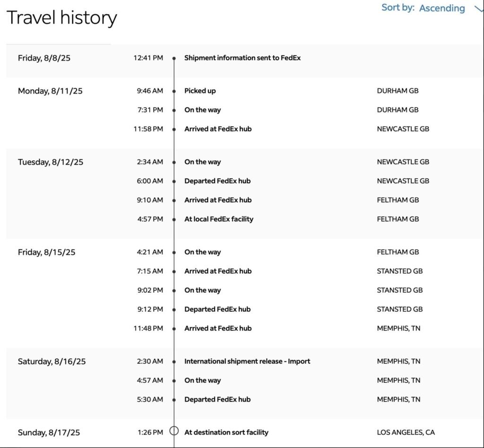Viewport: 484px width, 448px height.
Task: Click the dot beside International shipment release
Action: [174, 362]
